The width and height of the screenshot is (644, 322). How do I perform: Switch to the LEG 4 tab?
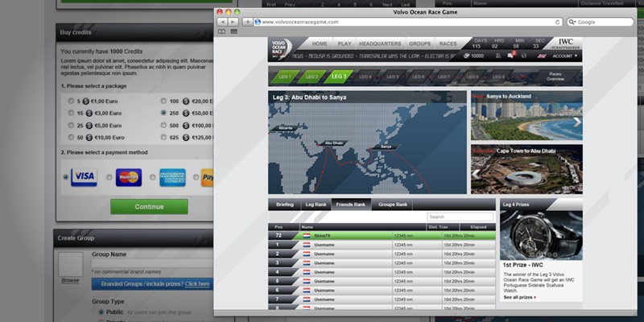pyautogui.click(x=365, y=76)
